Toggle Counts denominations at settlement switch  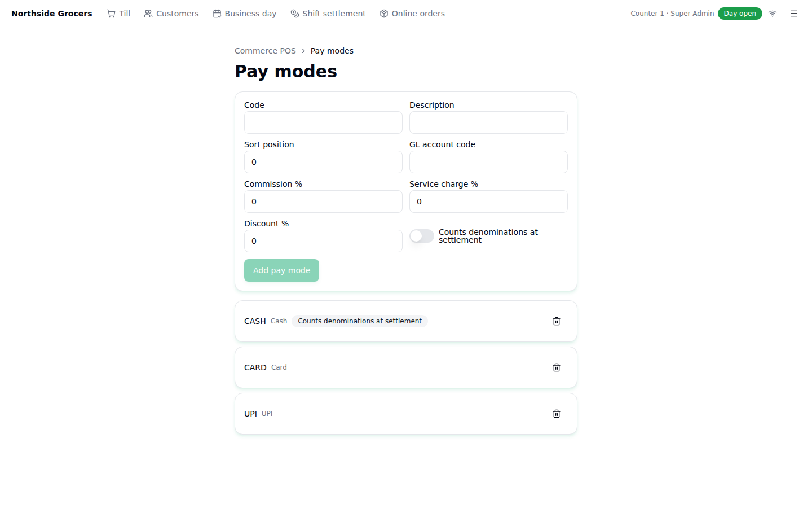[x=422, y=236]
